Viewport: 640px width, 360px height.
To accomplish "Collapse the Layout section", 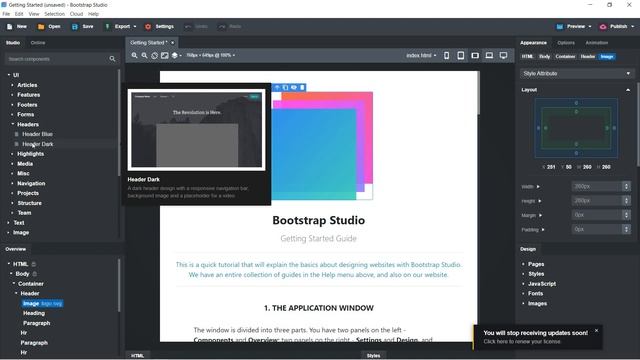I will point(628,90).
